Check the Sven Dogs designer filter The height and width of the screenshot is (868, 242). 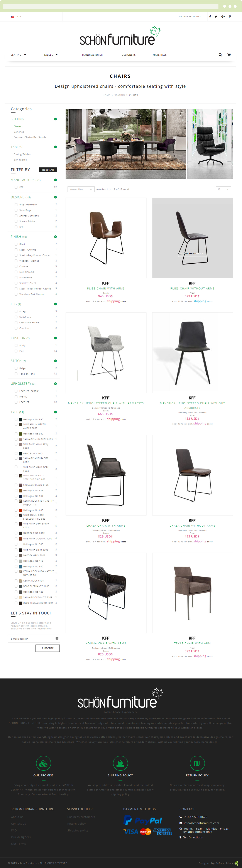point(16,210)
